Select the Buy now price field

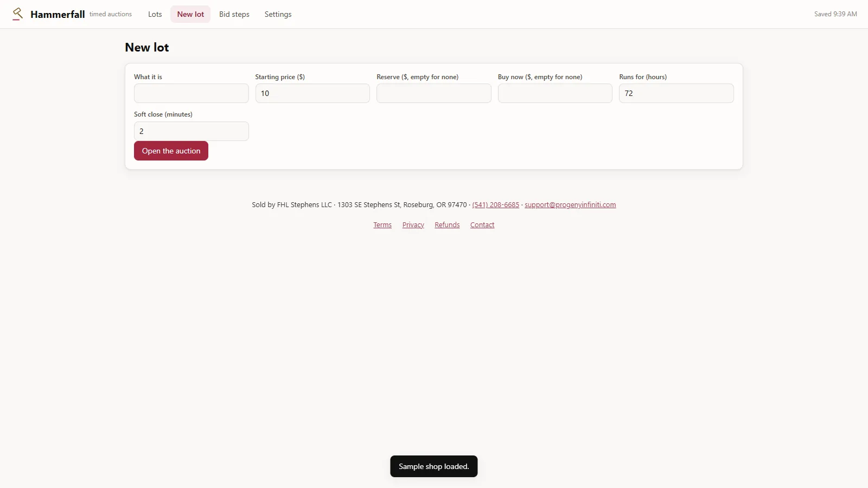[555, 93]
